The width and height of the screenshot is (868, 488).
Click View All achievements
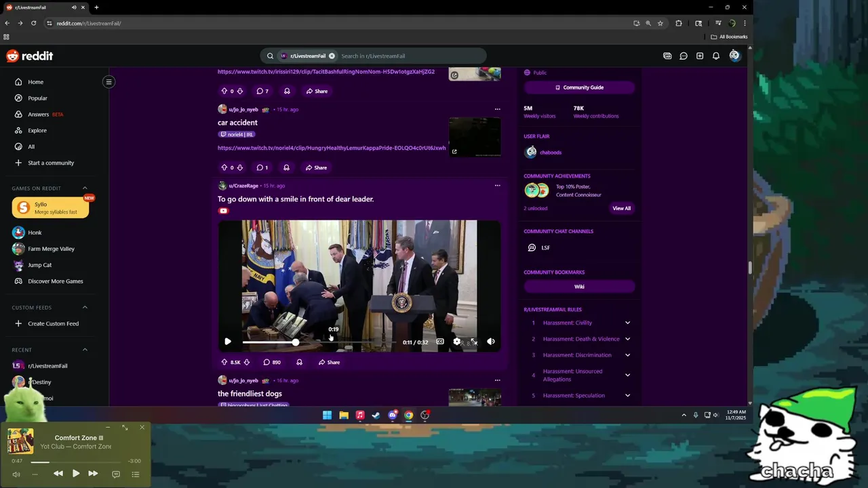click(622, 209)
